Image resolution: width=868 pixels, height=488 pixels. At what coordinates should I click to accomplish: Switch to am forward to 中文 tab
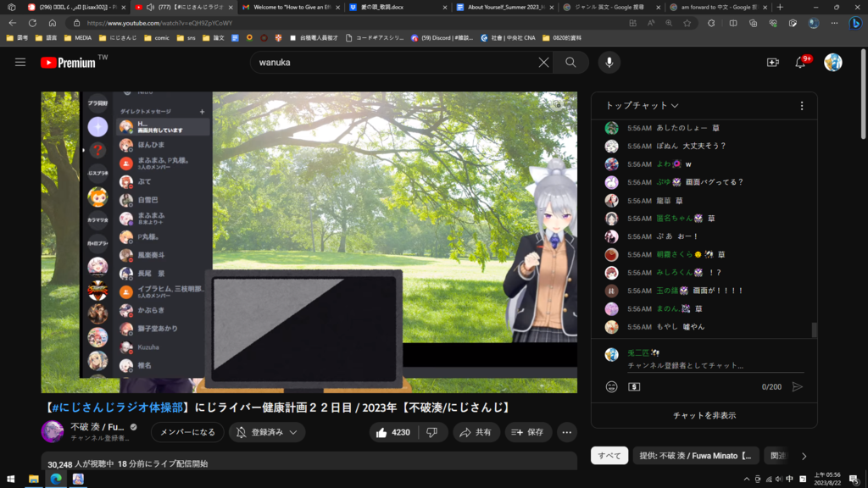click(x=717, y=7)
